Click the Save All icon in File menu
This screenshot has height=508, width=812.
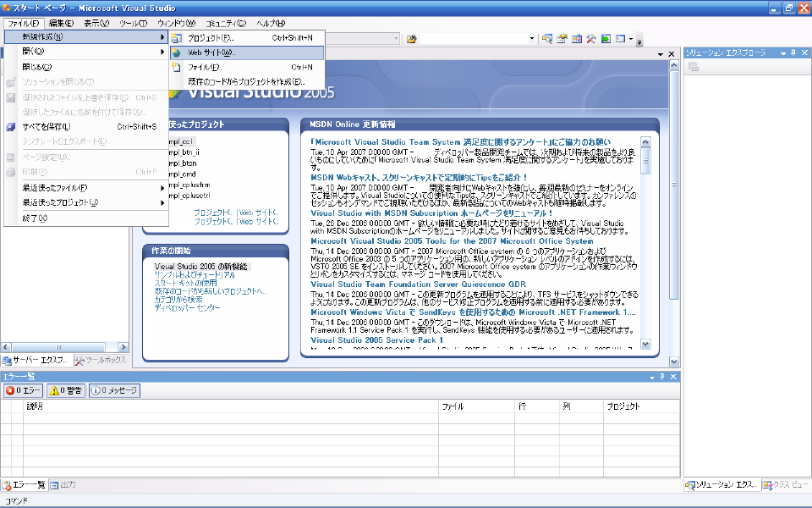11,126
